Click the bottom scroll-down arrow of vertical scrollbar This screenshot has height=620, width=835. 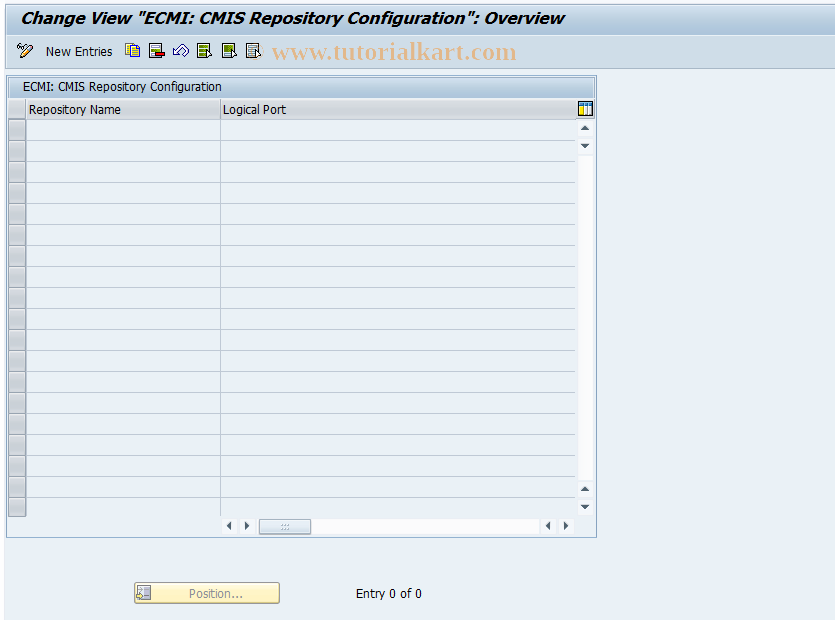point(585,507)
